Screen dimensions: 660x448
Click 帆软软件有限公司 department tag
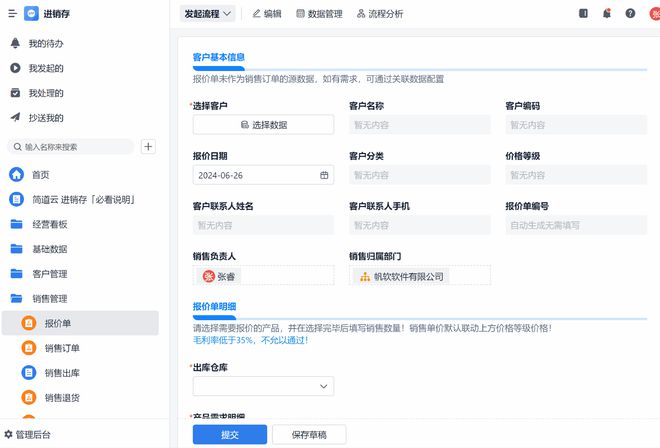(x=401, y=276)
